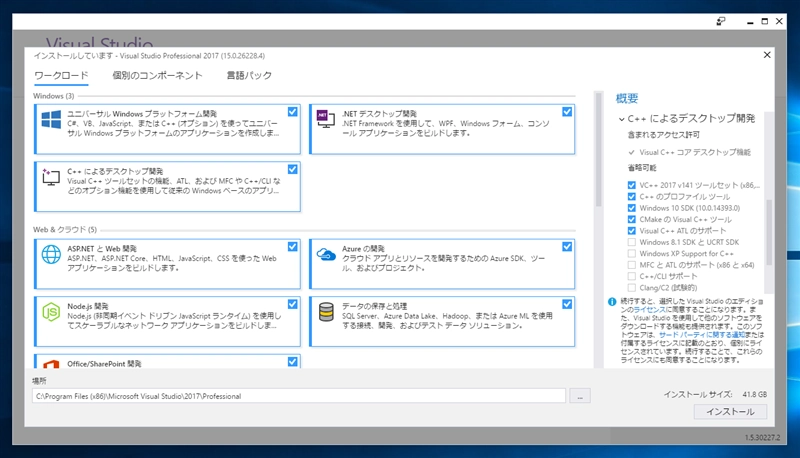The height and width of the screenshot is (458, 800).
Task: Click the browse (...) location button
Action: [x=580, y=396]
